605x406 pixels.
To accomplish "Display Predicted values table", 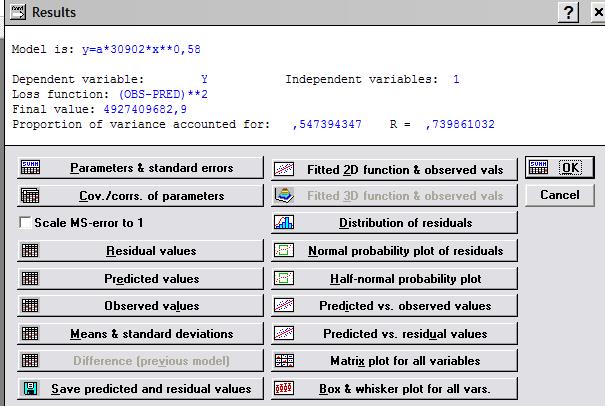I will point(139,279).
